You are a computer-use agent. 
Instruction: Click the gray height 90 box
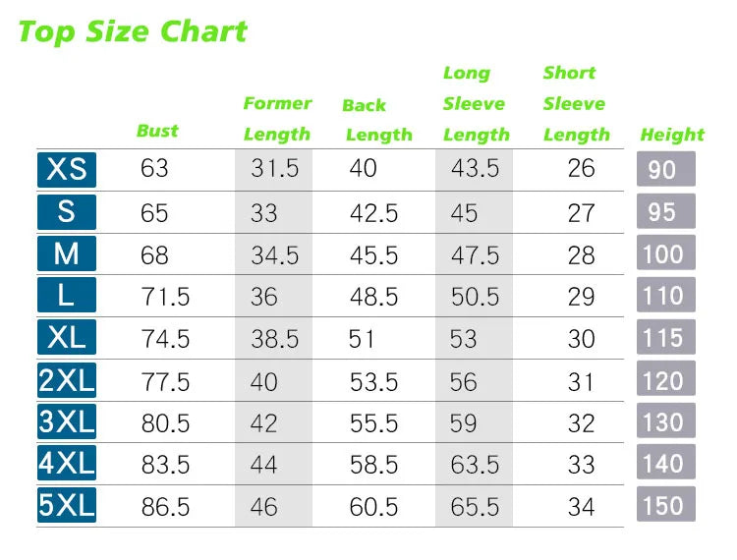coord(666,169)
